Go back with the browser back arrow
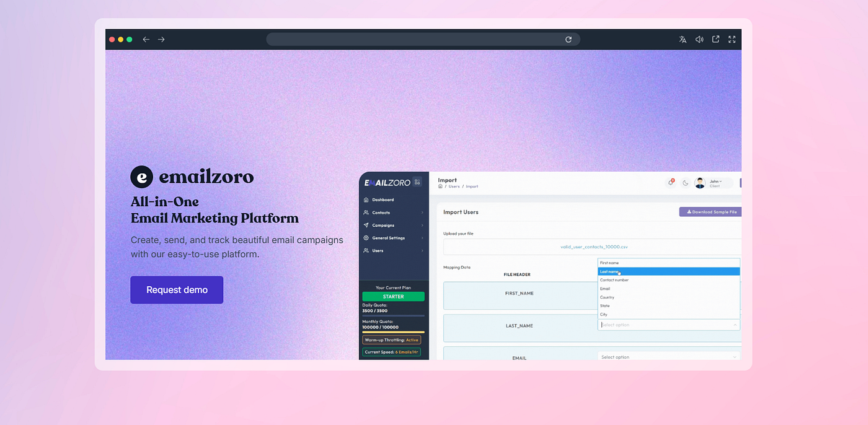Screen dimensions: 868x425 coord(146,40)
